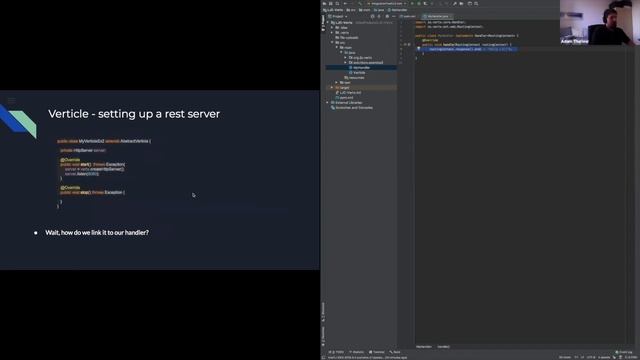The height and width of the screenshot is (360, 640).
Task: Open the slide hamburger menu icon
Action: pyautogui.click(x=11, y=100)
